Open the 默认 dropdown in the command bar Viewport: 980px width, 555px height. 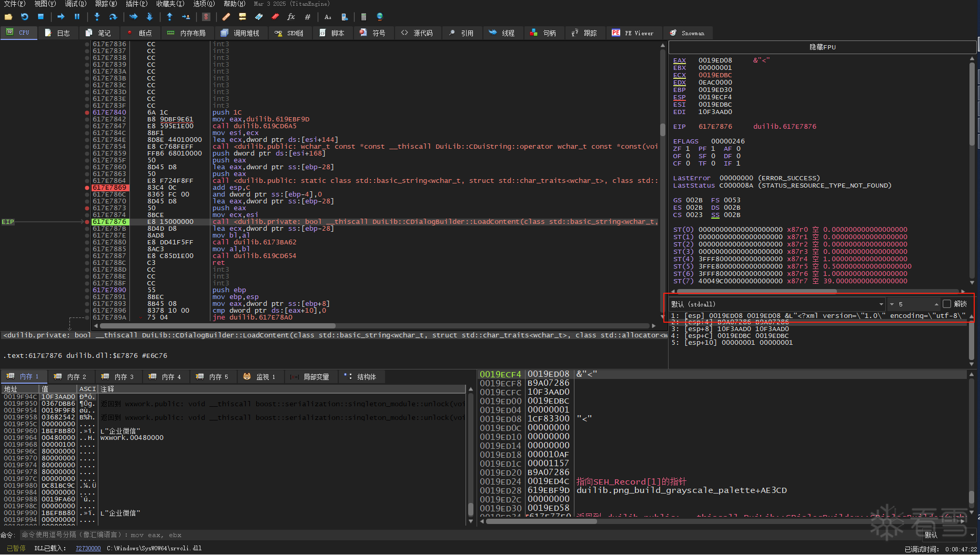972,535
